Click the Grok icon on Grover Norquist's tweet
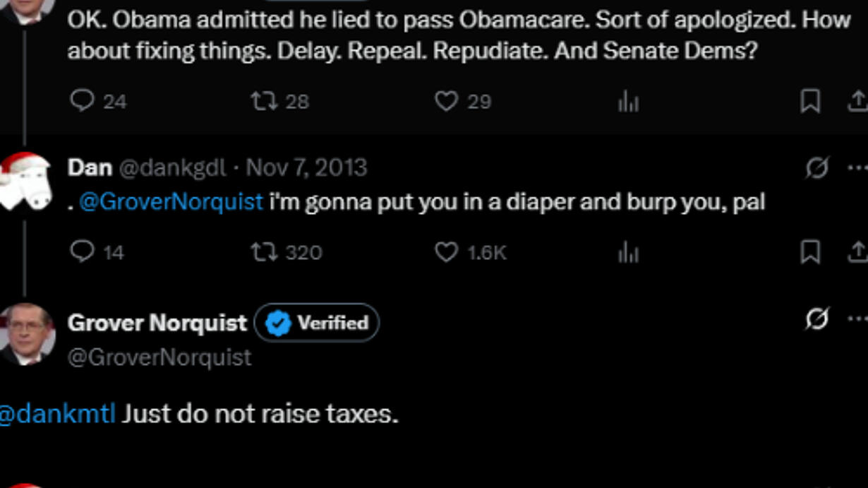The image size is (868, 488). 816,319
